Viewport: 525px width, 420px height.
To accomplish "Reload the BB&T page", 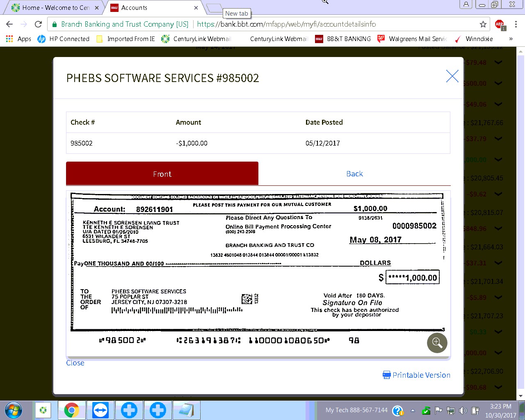I will [x=38, y=24].
